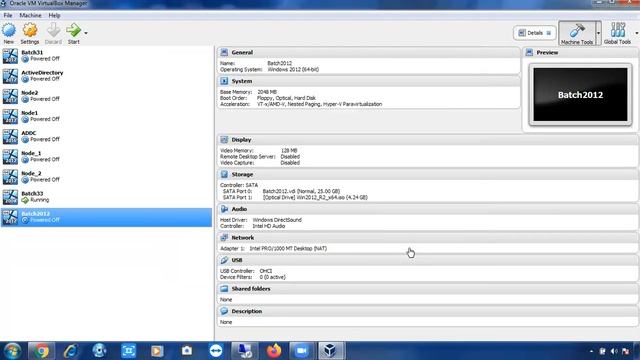Start the selected VM with green arrow
Screen dimensions: 640x360
(x=73, y=31)
